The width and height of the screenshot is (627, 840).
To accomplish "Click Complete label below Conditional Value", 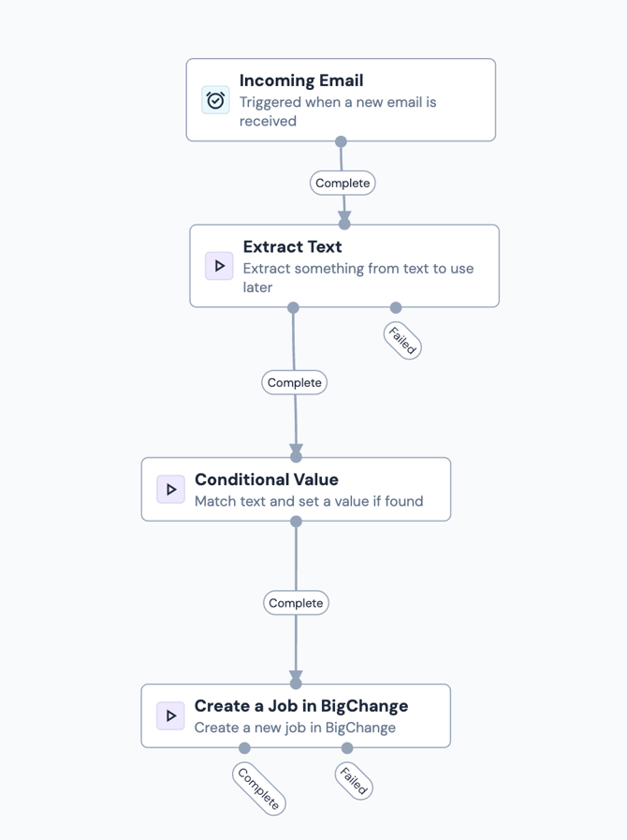I will (296, 603).
